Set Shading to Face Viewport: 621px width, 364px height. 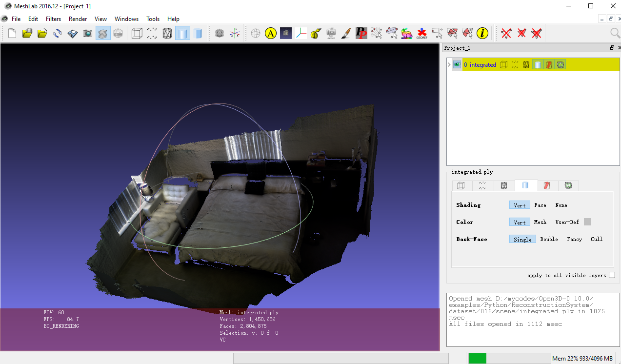click(540, 204)
